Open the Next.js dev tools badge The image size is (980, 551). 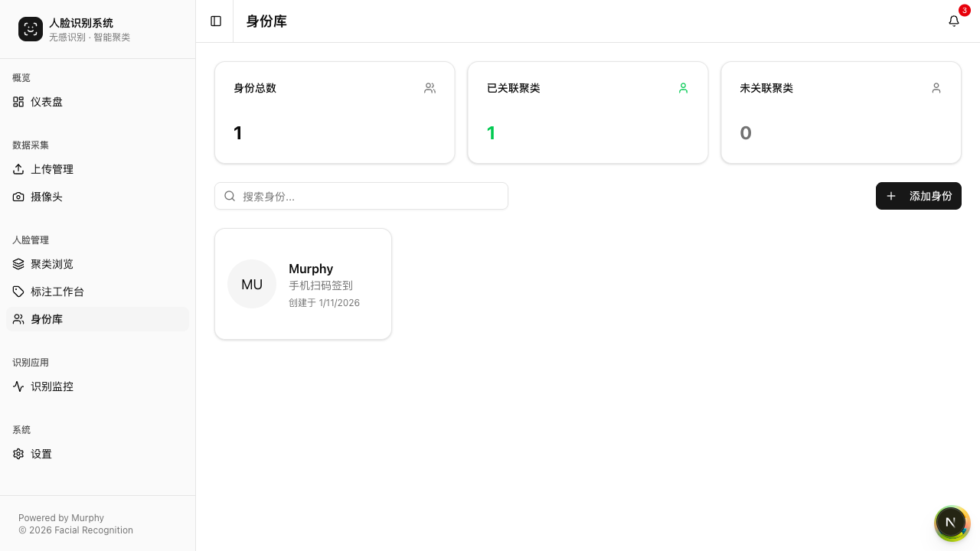pyautogui.click(x=951, y=523)
